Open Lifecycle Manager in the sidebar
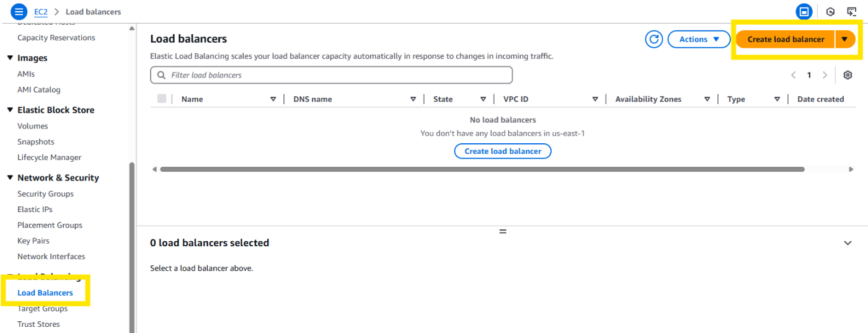The height and width of the screenshot is (333, 868). tap(50, 158)
